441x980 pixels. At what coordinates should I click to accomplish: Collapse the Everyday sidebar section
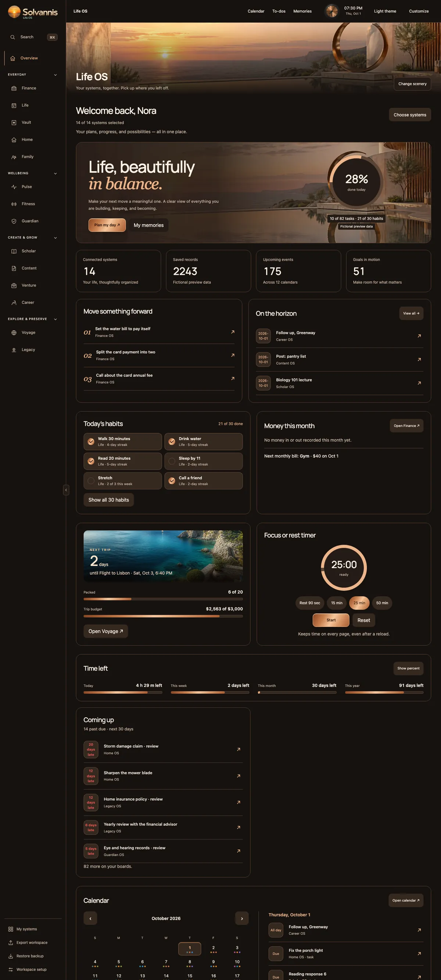pyautogui.click(x=55, y=75)
